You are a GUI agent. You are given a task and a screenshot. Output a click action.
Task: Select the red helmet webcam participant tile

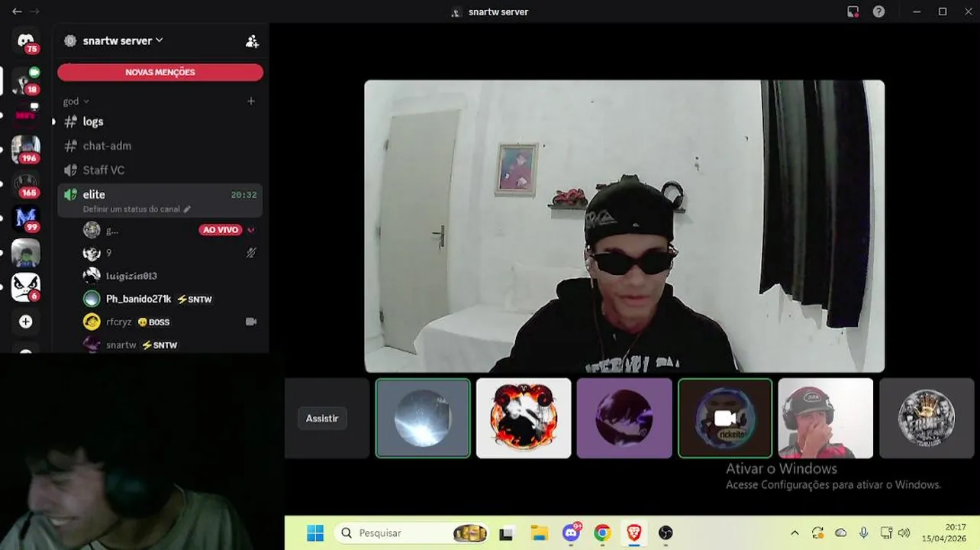point(826,418)
